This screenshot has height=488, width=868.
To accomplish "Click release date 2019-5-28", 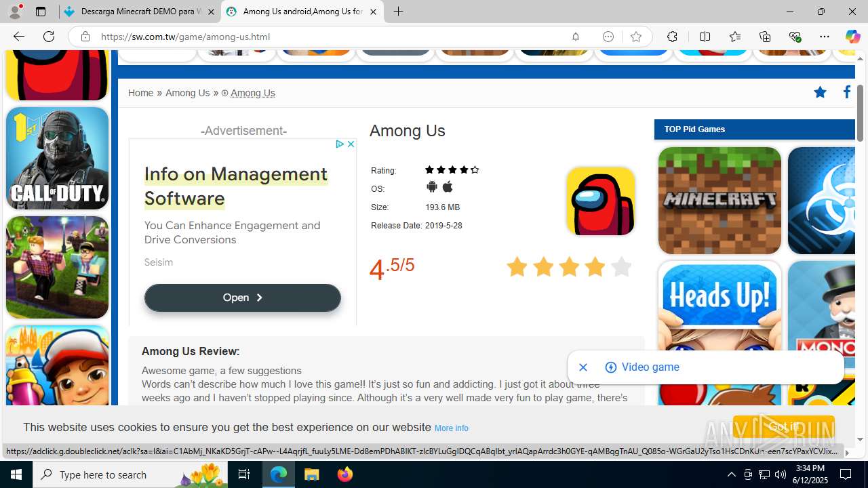I will [443, 226].
